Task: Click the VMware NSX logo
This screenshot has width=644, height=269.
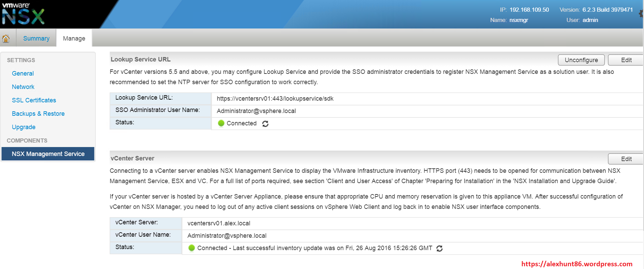Action: pyautogui.click(x=23, y=14)
